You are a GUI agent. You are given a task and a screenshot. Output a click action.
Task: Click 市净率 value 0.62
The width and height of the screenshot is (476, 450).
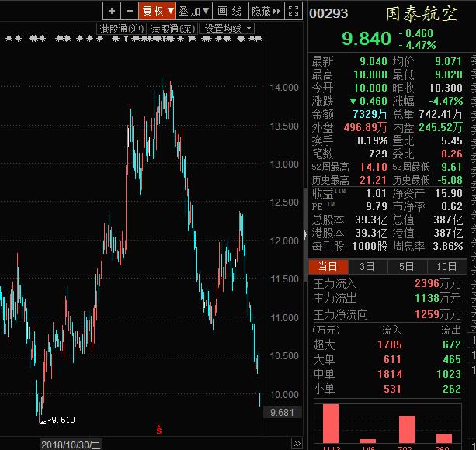(x=452, y=207)
